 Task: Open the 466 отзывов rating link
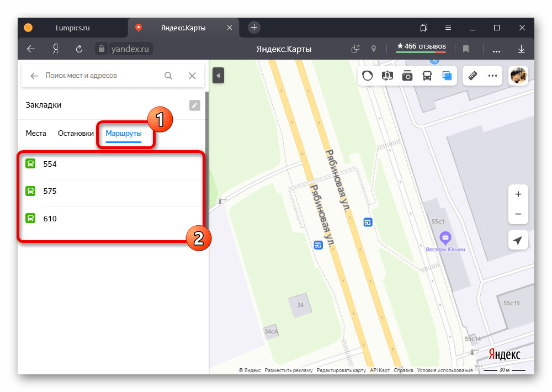pyautogui.click(x=421, y=47)
